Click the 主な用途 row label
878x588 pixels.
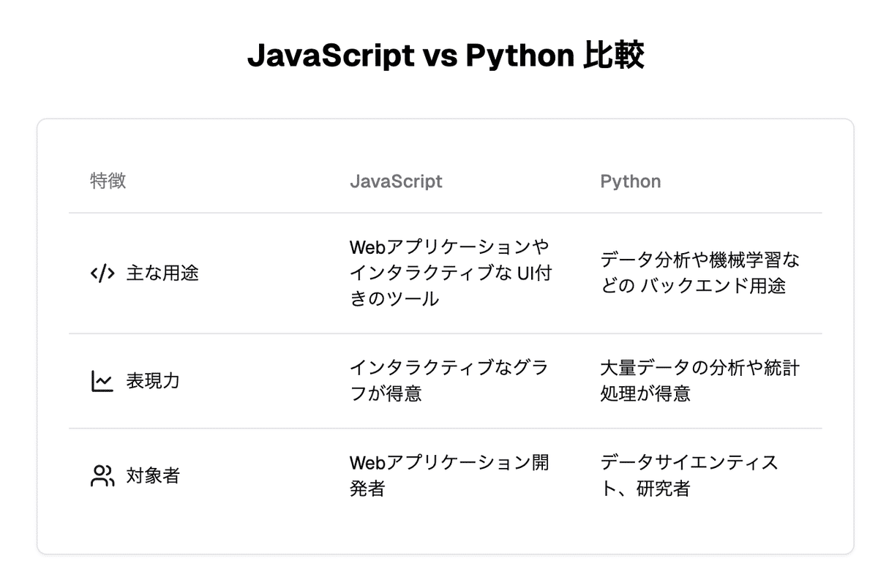162,274
